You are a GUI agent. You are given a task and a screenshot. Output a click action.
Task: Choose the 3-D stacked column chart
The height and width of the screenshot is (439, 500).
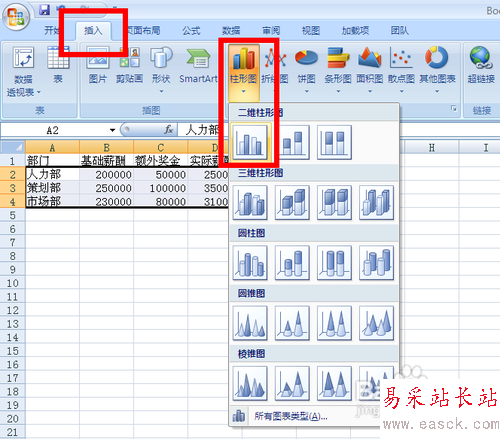[292, 203]
